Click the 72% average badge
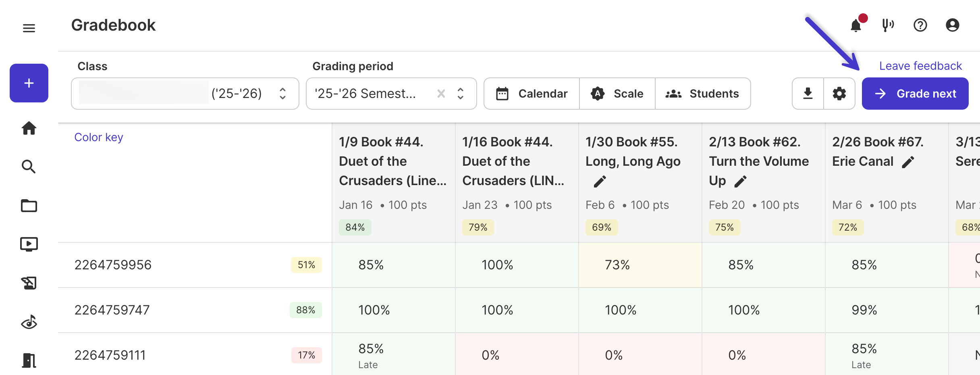Viewport: 980px width, 375px height. pos(848,227)
